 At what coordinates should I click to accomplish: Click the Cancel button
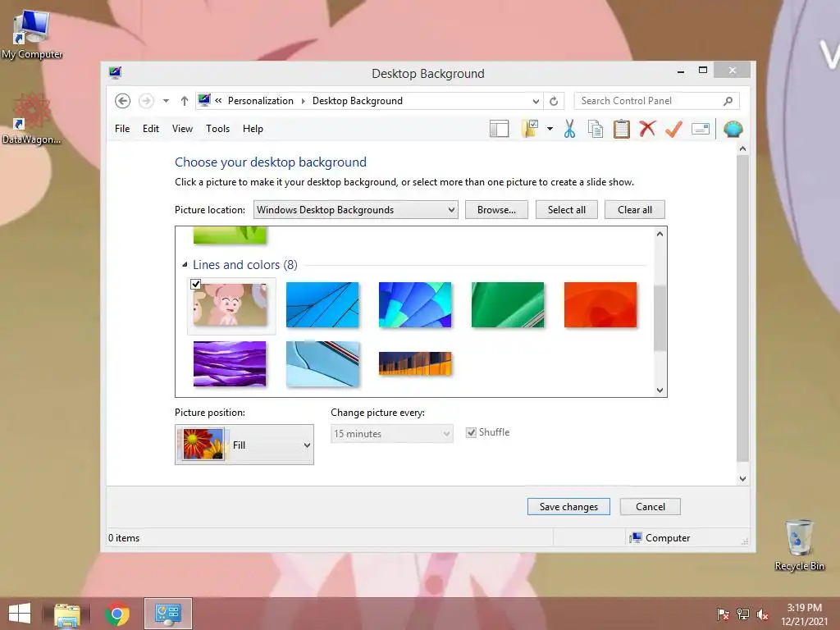pos(650,506)
